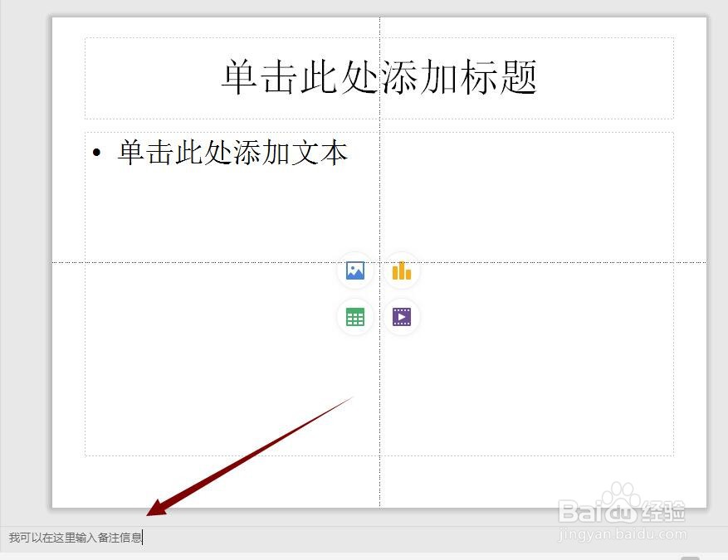The image size is (728, 560).
Task: Click the bullet point in the text placeholder
Action: point(98,153)
